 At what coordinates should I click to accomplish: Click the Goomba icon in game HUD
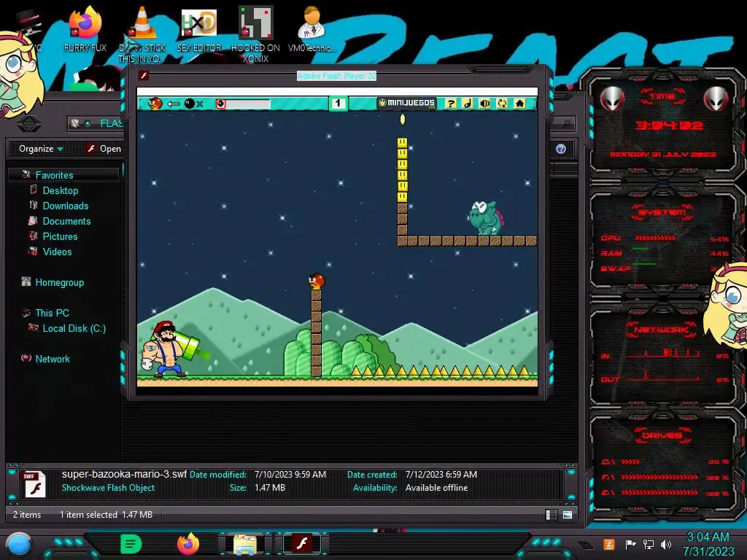(x=155, y=104)
